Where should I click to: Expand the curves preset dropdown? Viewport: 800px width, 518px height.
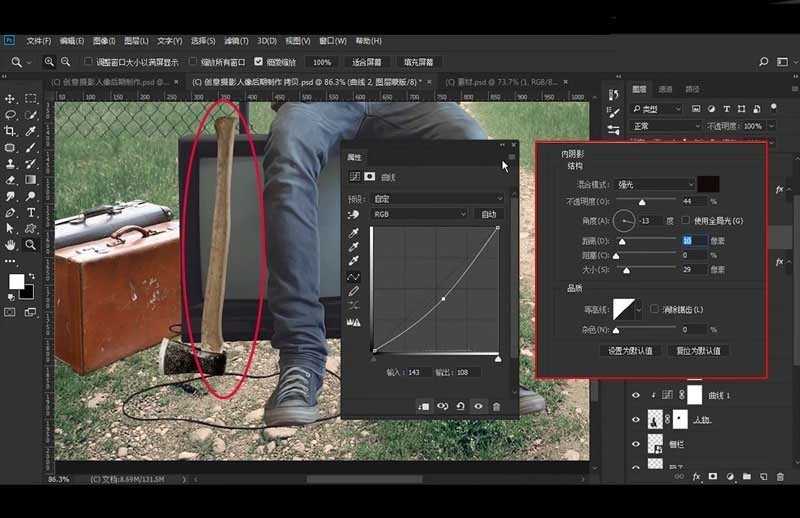click(438, 198)
